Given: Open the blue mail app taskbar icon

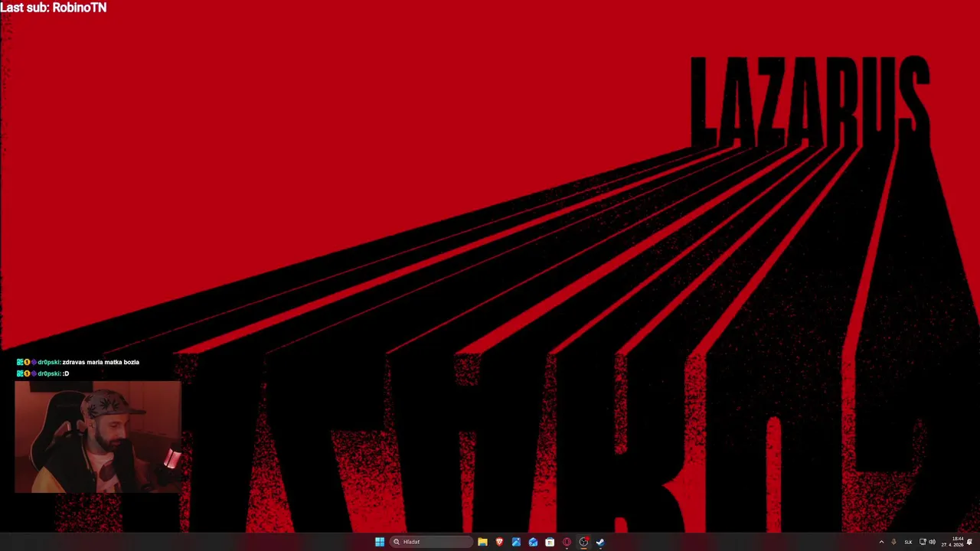Looking at the screenshot, I should 533,542.
